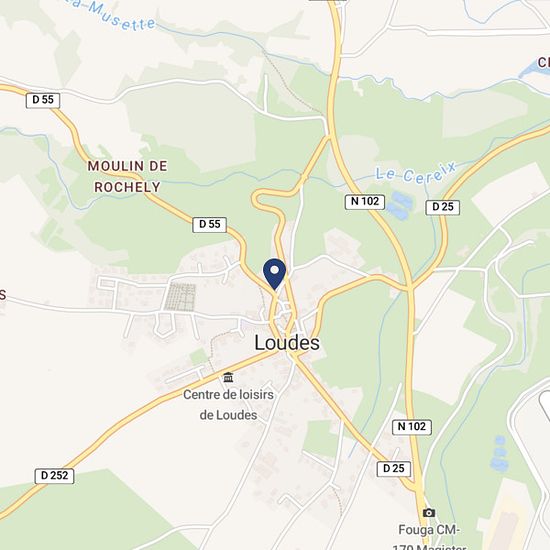Open the Centre de loisirs de Loudes label
Image resolution: width=550 pixels, height=550 pixels.
228,405
